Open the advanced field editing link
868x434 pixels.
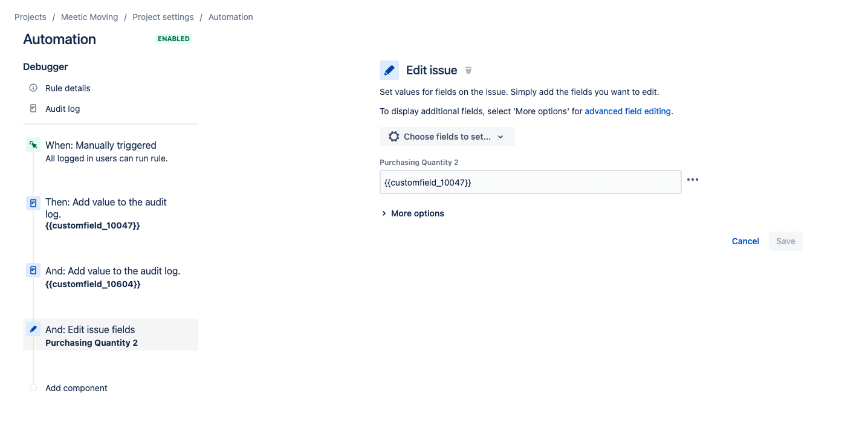click(x=627, y=111)
